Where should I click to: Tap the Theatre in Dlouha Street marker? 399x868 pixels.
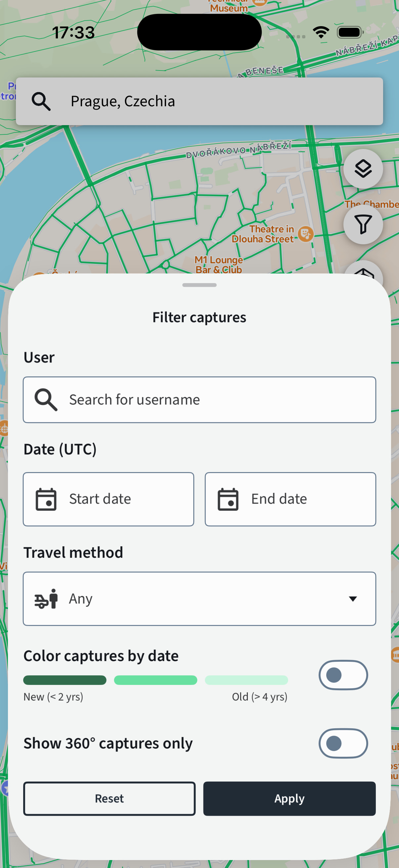point(306,234)
